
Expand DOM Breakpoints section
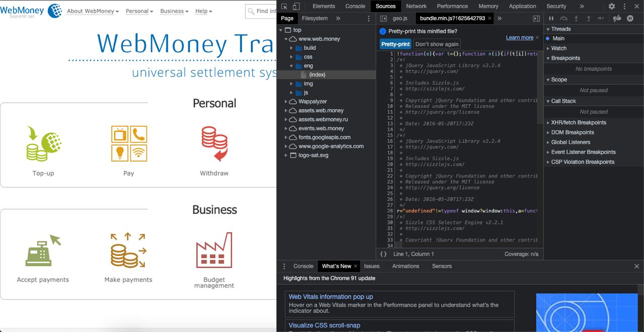[548, 132]
